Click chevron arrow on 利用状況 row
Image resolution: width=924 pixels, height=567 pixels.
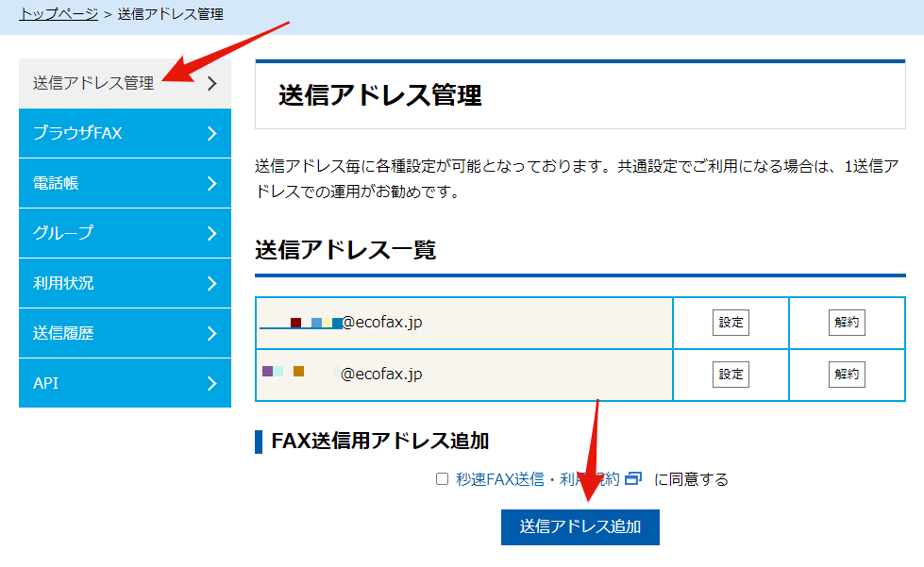[x=212, y=284]
